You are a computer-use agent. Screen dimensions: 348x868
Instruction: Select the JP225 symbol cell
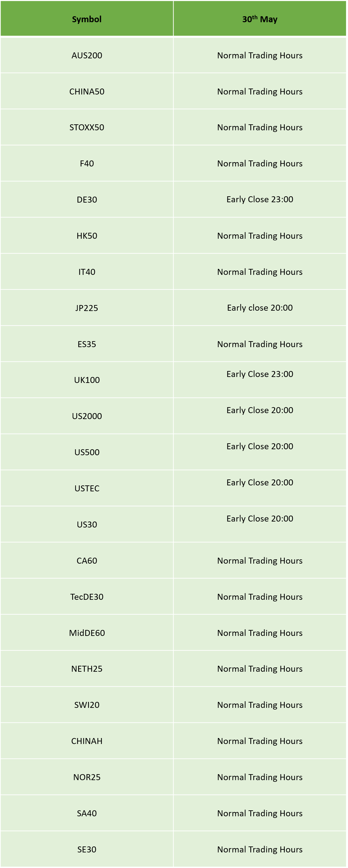click(x=87, y=308)
